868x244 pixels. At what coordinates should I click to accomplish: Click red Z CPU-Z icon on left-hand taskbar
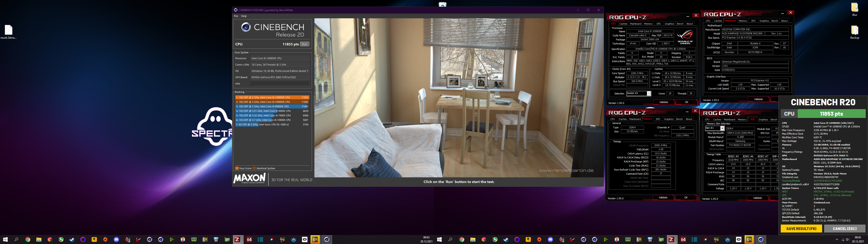pos(237,240)
